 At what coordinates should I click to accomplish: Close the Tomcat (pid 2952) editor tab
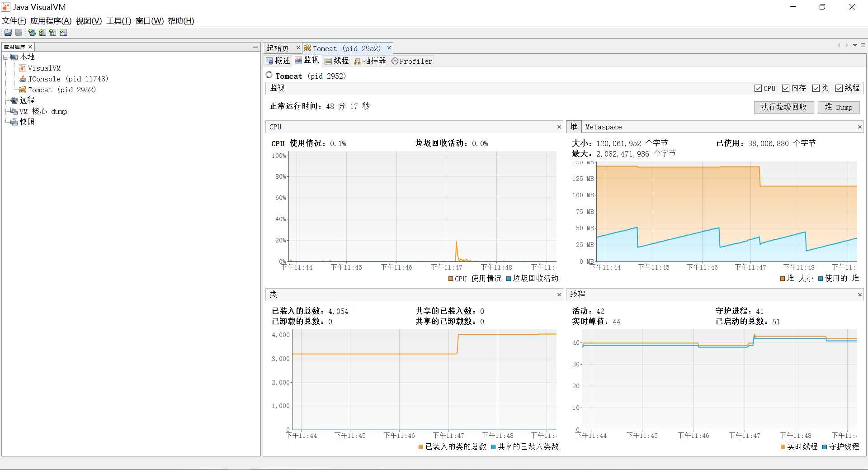pyautogui.click(x=389, y=48)
